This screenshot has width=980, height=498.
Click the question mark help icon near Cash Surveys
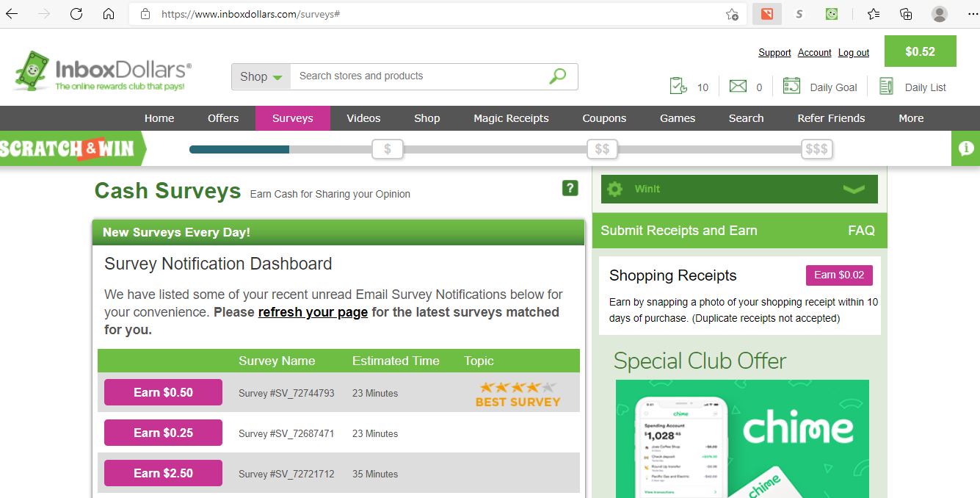570,188
